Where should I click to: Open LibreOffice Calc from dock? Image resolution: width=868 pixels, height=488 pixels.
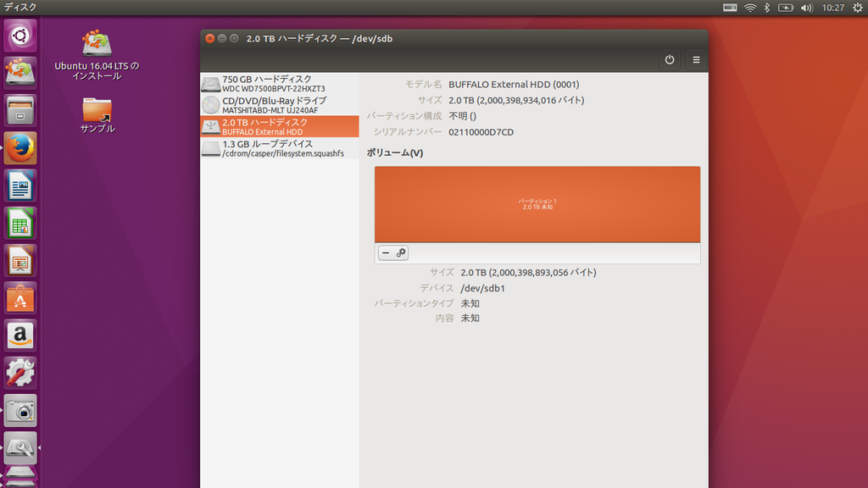(x=20, y=224)
